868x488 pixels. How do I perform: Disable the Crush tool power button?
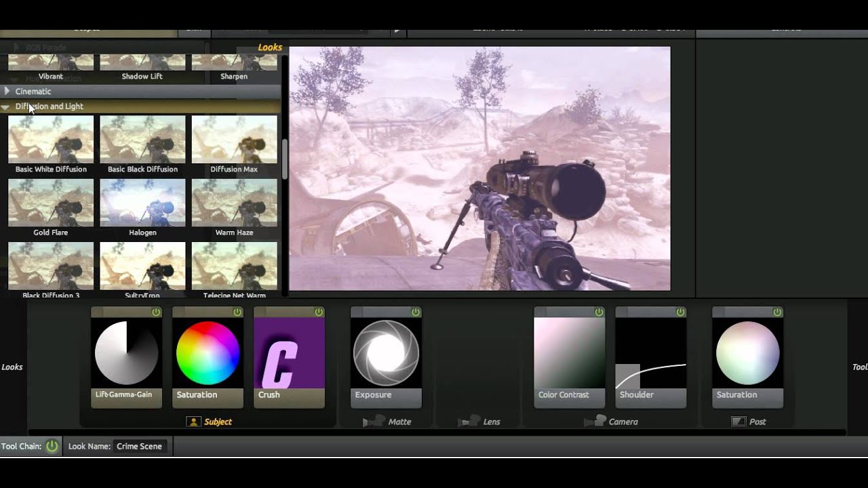tap(319, 312)
